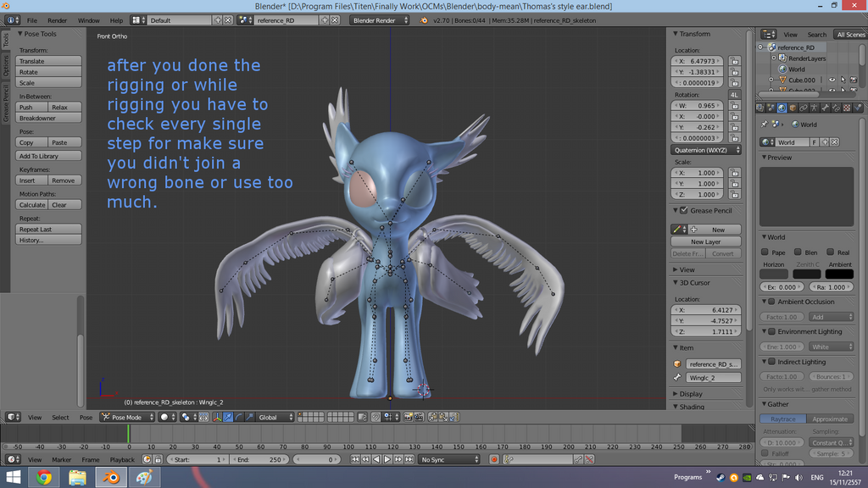868x488 pixels.
Task: Open the Pose Mode dropdown
Action: (127, 417)
